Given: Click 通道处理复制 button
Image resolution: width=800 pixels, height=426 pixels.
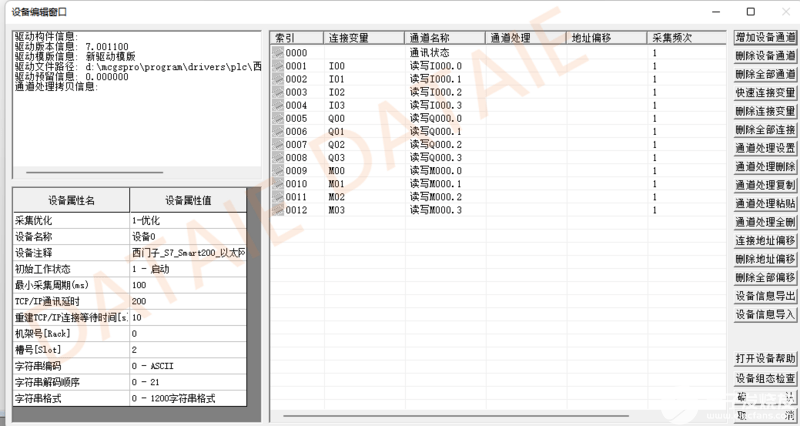Looking at the screenshot, I should (765, 185).
